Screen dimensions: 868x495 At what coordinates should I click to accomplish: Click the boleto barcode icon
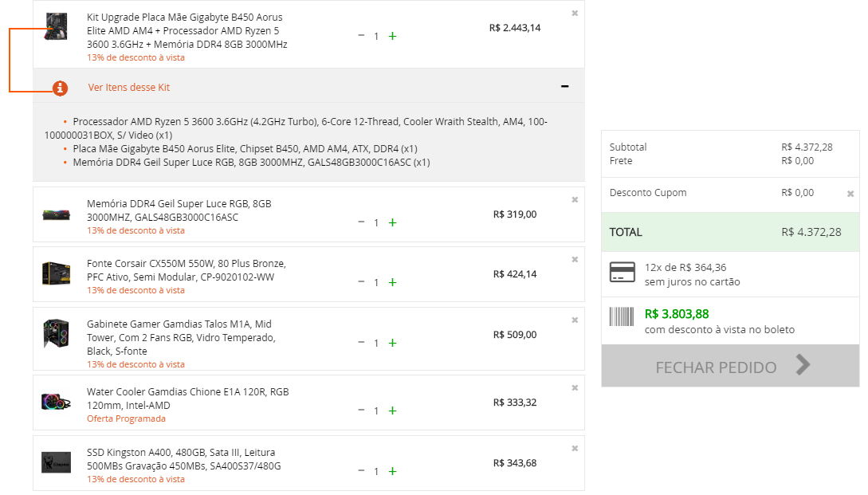(622, 316)
